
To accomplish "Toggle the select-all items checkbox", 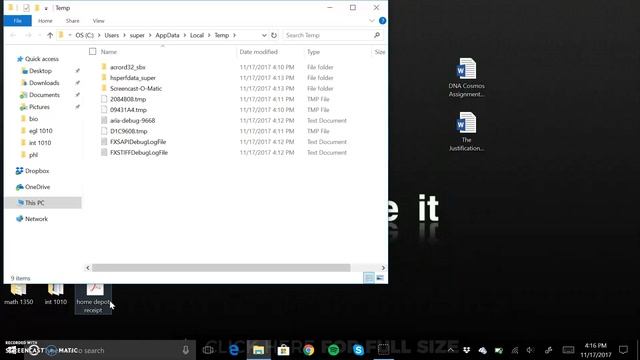I will (x=93, y=51).
